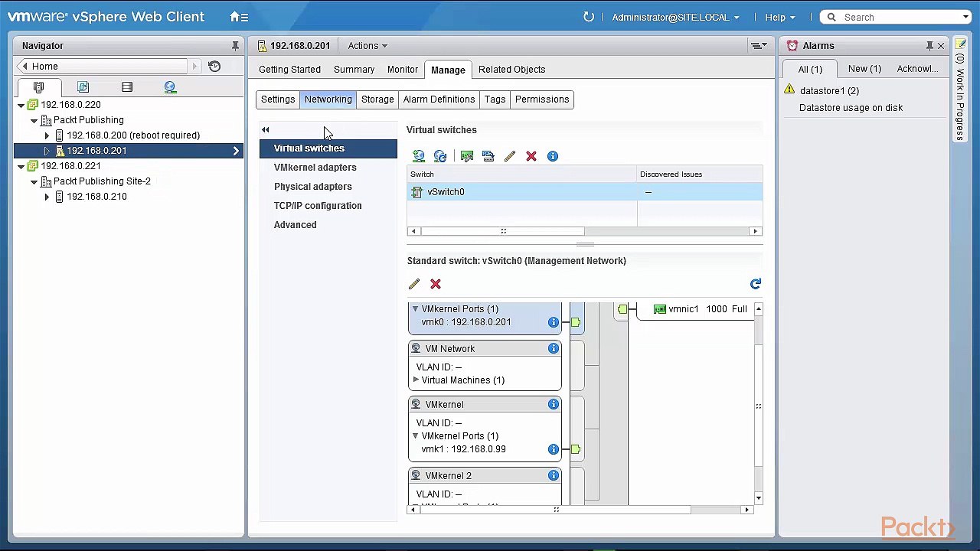
Task: Open Settings sub-tab
Action: (278, 99)
